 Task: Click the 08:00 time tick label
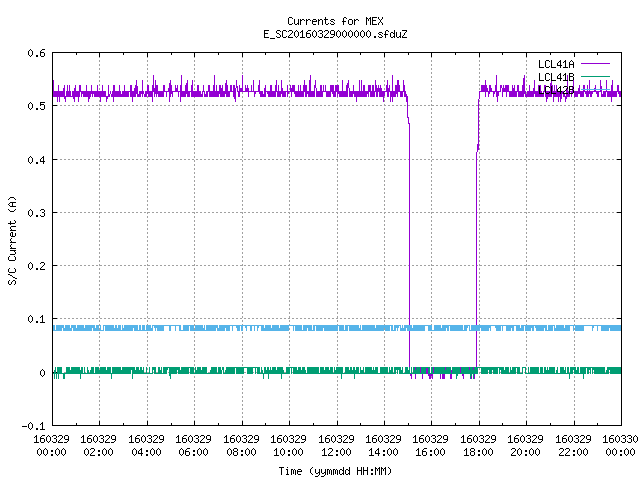click(241, 453)
